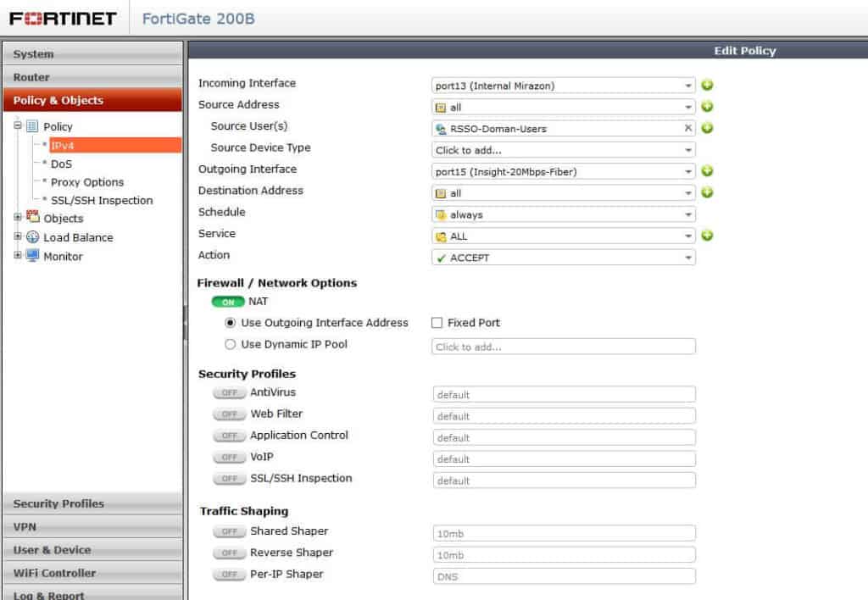Click the Dynamic IP Pool input field
The width and height of the screenshot is (868, 600).
click(x=562, y=346)
